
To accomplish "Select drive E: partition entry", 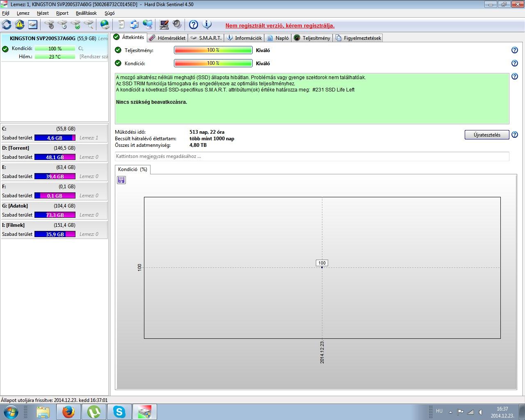I will click(54, 172).
